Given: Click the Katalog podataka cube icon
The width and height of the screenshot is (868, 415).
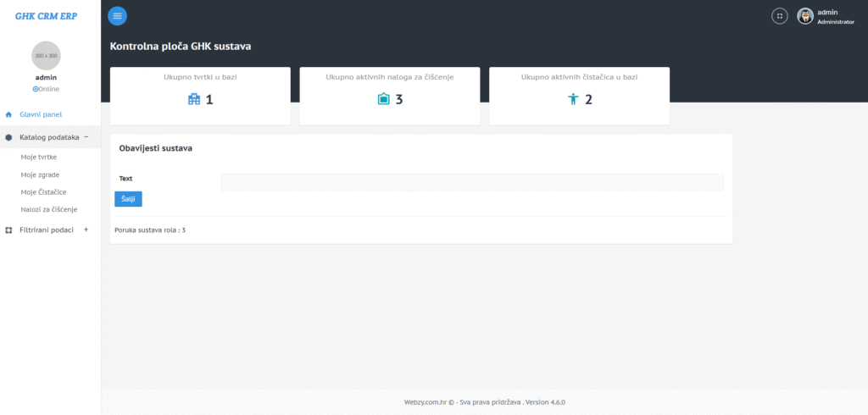Looking at the screenshot, I should click(8, 137).
